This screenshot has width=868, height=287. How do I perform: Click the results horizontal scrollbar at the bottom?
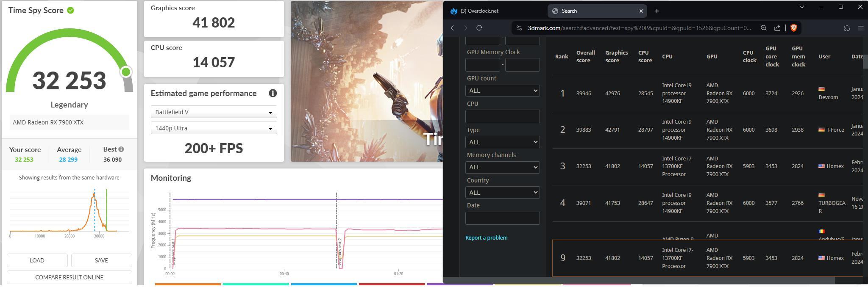click(x=639, y=280)
